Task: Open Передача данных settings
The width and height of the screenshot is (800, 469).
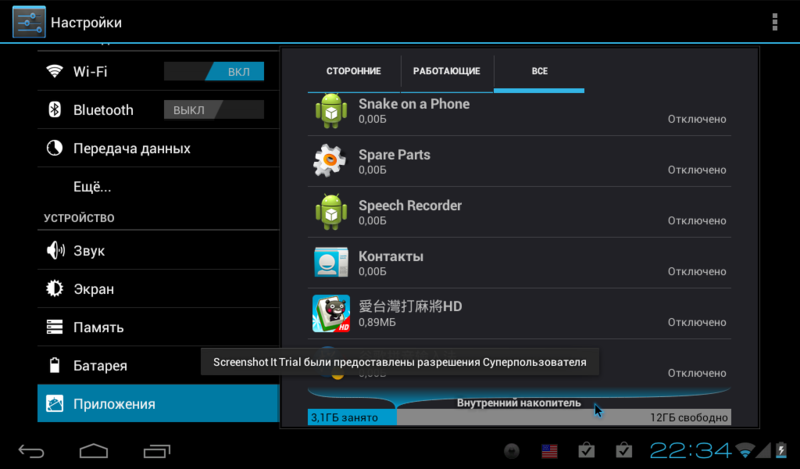Action: [158, 148]
